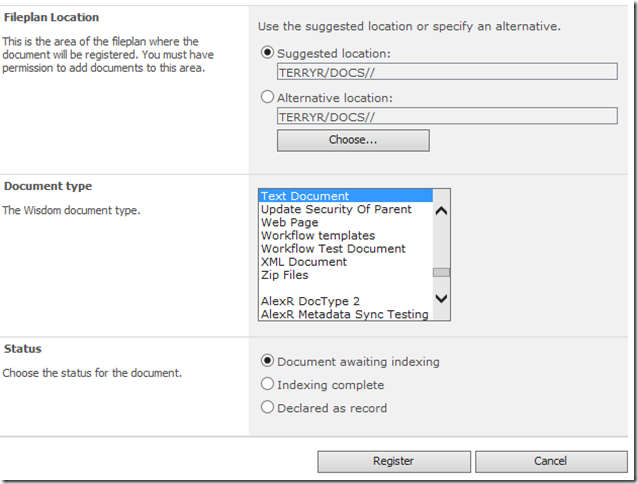
Task: Select the Suggested location radio button
Action: (x=267, y=53)
